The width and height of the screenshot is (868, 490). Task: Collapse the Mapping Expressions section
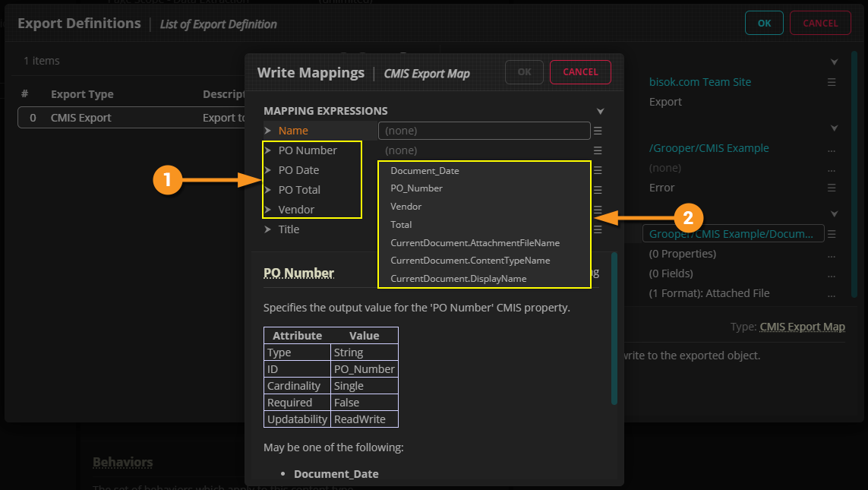(x=601, y=111)
